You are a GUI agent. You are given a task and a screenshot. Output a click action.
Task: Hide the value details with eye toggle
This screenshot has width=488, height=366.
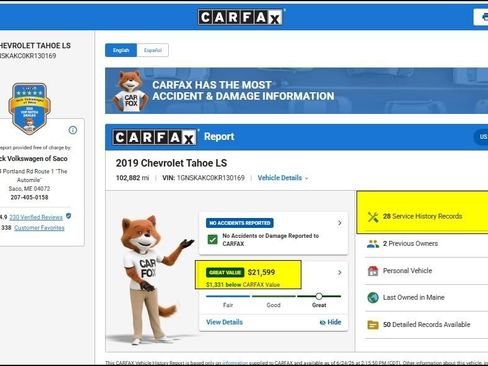(x=330, y=322)
